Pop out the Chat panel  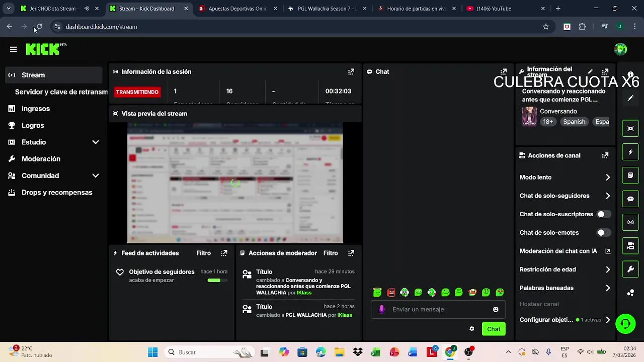tap(504, 72)
